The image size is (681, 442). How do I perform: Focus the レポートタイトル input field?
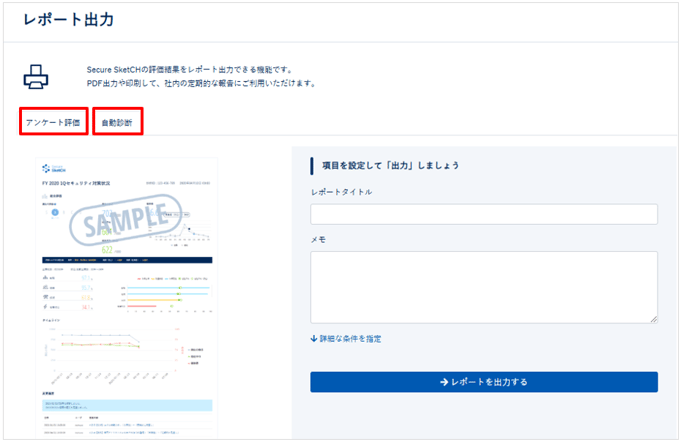(483, 214)
